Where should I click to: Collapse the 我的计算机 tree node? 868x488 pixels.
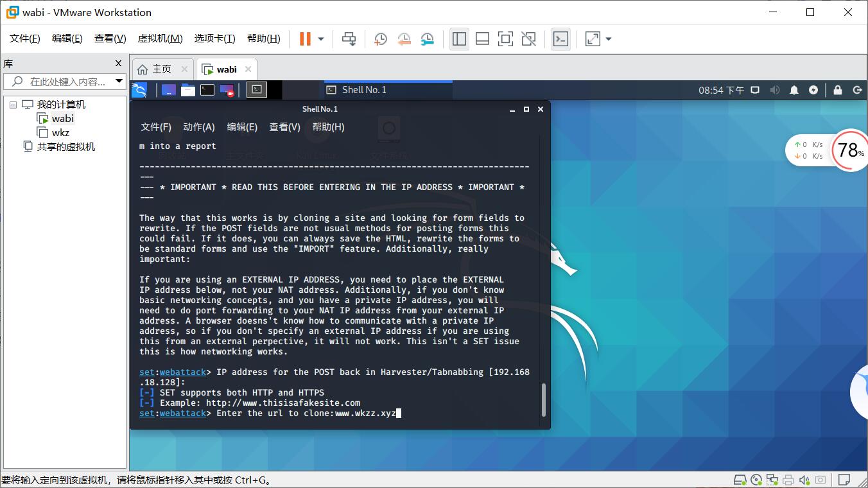13,105
